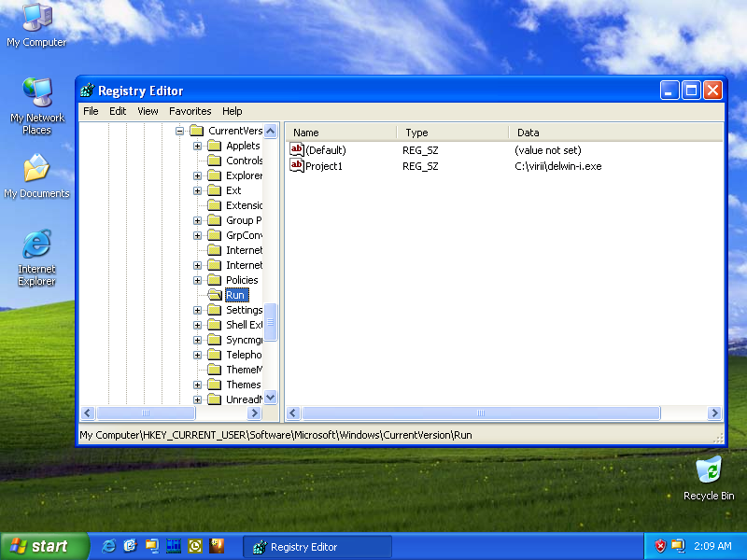This screenshot has height=560, width=747.
Task: Click tree pane scroll right arrow
Action: [x=254, y=413]
